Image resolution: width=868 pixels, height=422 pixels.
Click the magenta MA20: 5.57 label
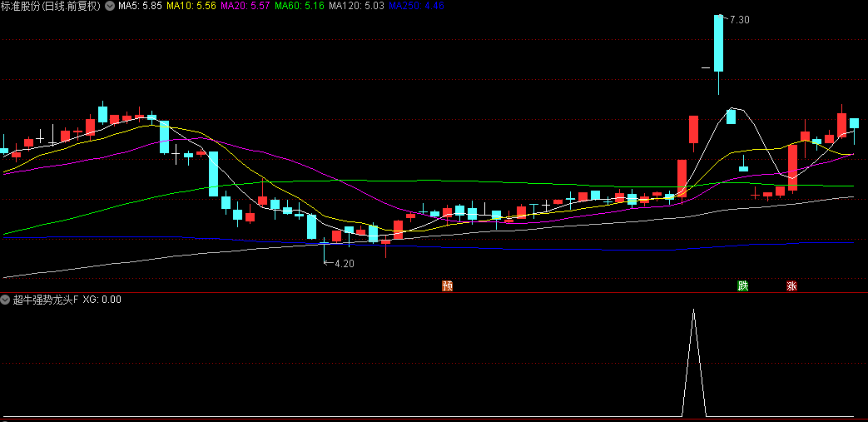click(x=246, y=6)
